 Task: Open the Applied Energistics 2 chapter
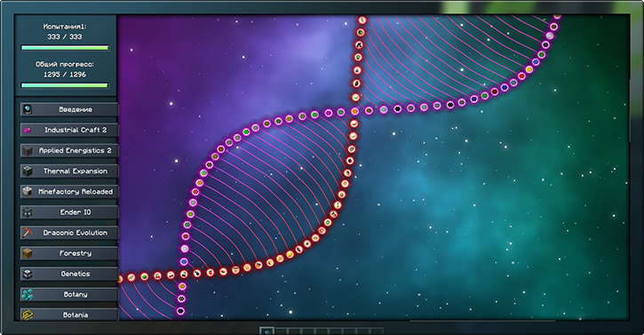click(69, 150)
